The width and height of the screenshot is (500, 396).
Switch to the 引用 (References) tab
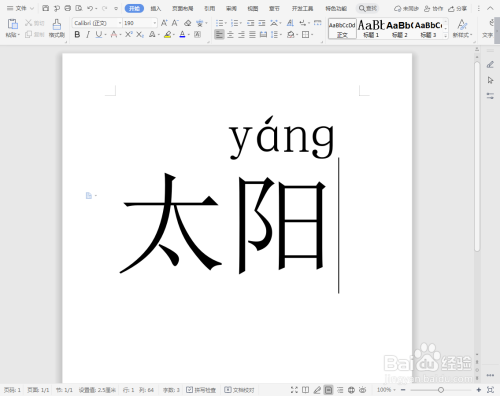click(x=210, y=8)
